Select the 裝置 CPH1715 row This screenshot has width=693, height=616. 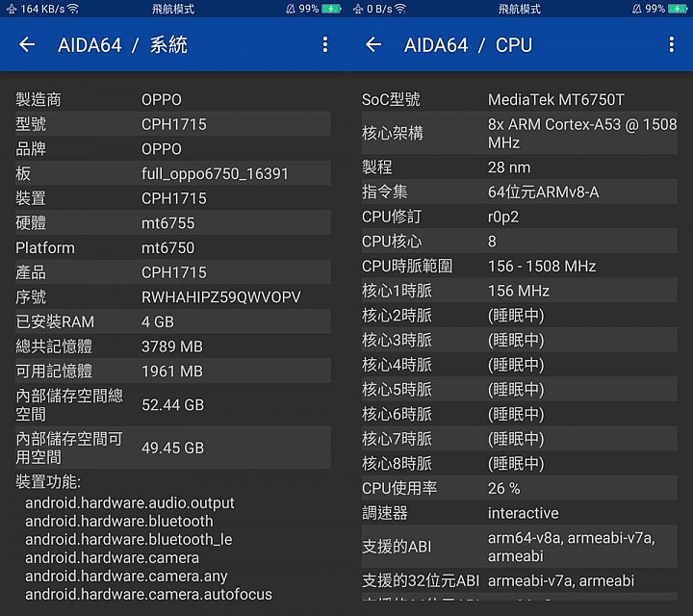(173, 198)
